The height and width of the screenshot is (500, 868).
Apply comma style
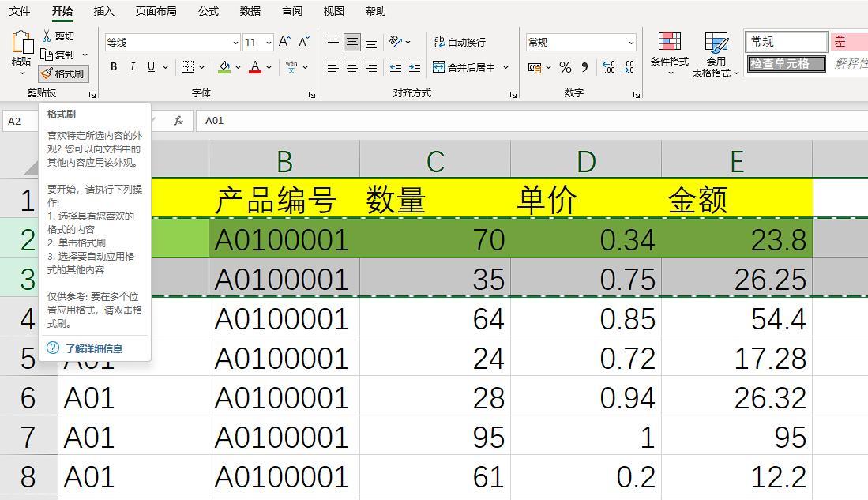(584, 68)
